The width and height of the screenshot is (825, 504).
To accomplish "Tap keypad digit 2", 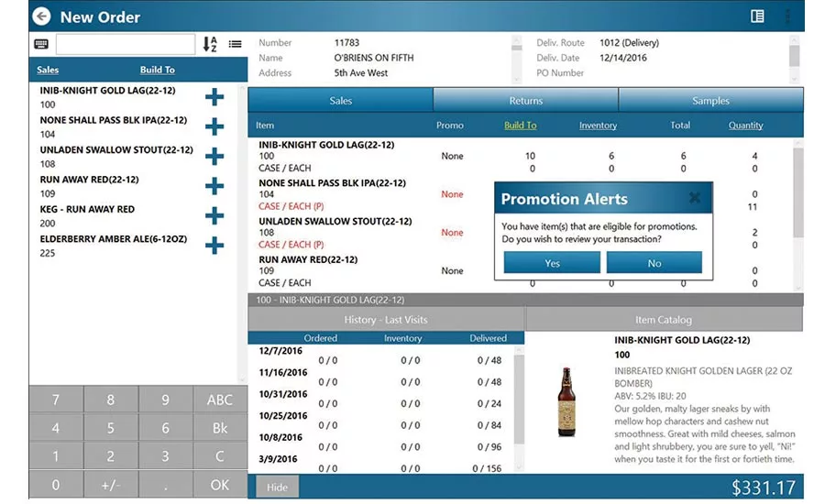I will tap(111, 455).
